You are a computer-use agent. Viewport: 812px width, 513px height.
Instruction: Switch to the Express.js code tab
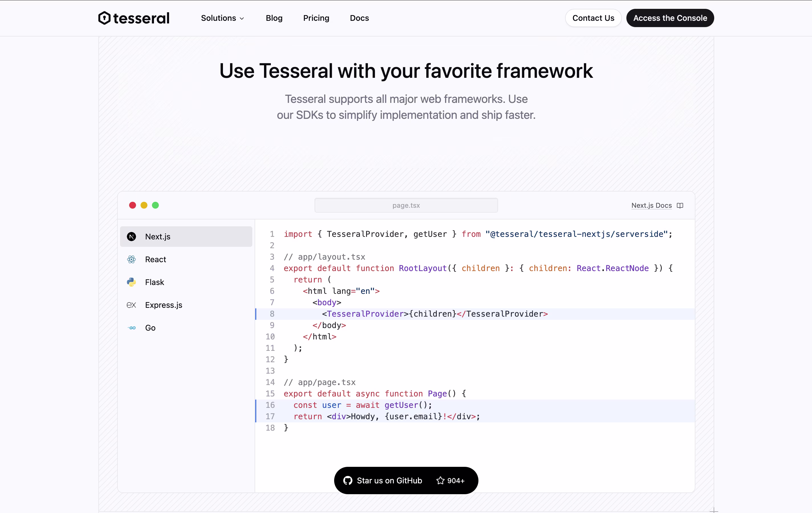click(164, 305)
